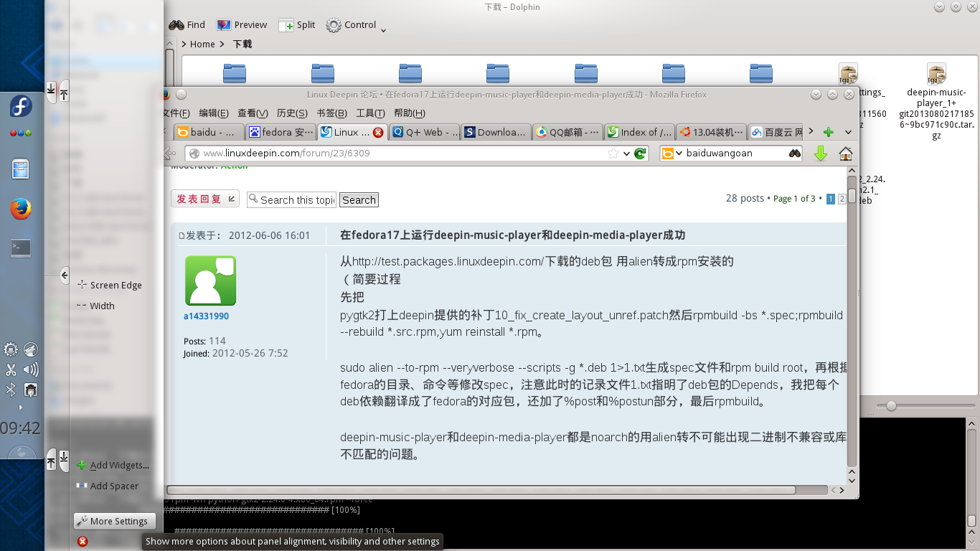Switch to the baidu tab
The width and height of the screenshot is (980, 551).
tap(209, 132)
